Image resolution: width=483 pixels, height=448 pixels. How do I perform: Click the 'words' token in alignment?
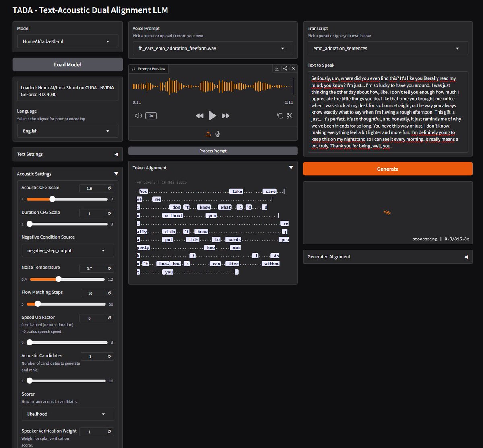coord(234,240)
